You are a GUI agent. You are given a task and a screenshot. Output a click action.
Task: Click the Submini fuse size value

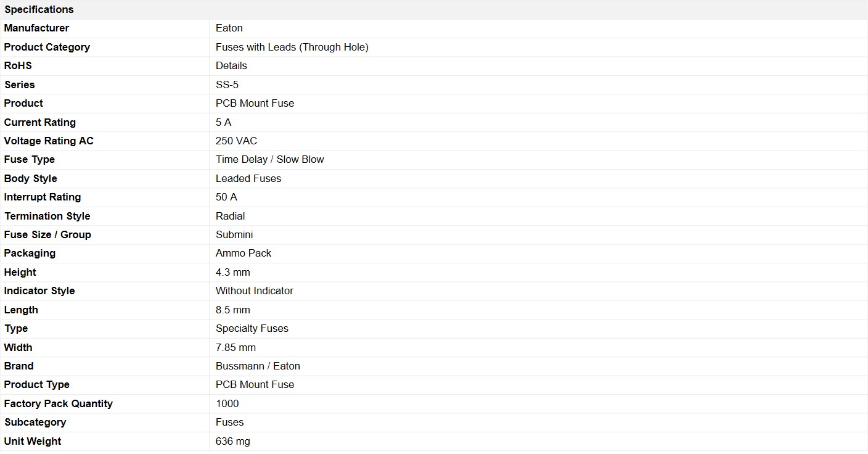tap(234, 234)
